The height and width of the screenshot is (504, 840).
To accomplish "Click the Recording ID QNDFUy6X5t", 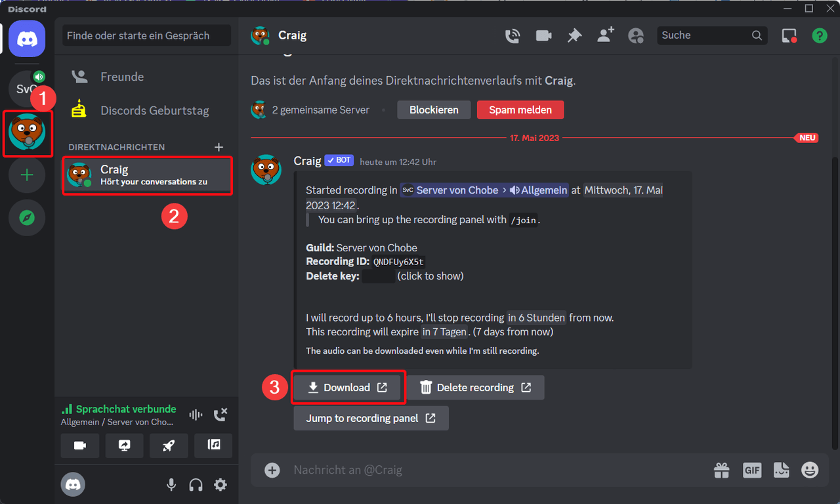I will click(x=399, y=262).
